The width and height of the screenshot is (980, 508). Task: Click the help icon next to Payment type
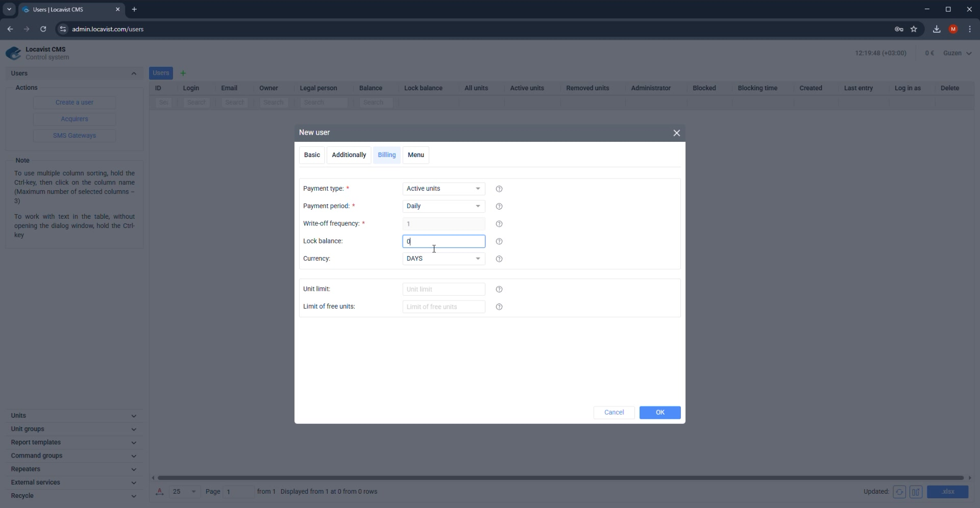click(499, 189)
